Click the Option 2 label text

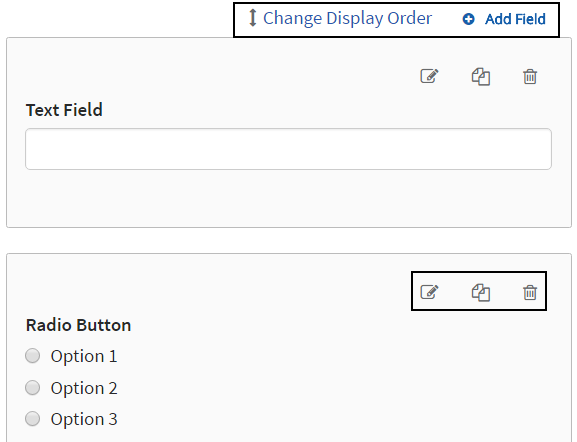click(x=84, y=388)
